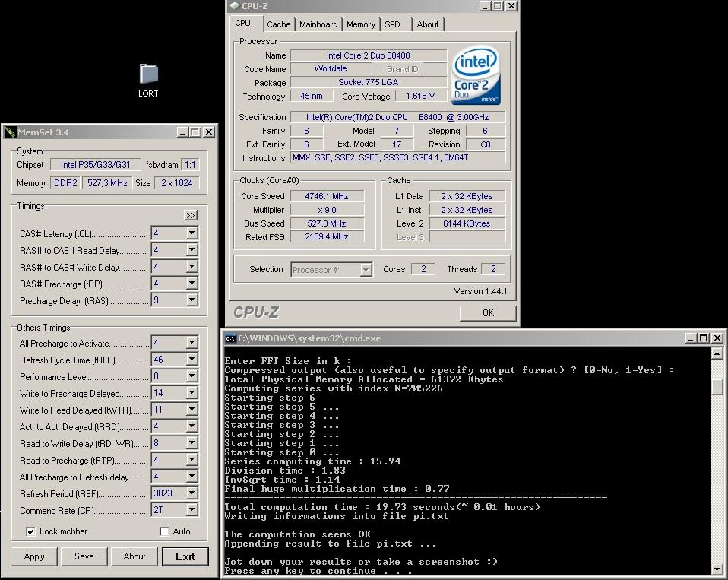The image size is (728, 580).
Task: Click the Intel Core 2 Duo logo
Action: (476, 74)
